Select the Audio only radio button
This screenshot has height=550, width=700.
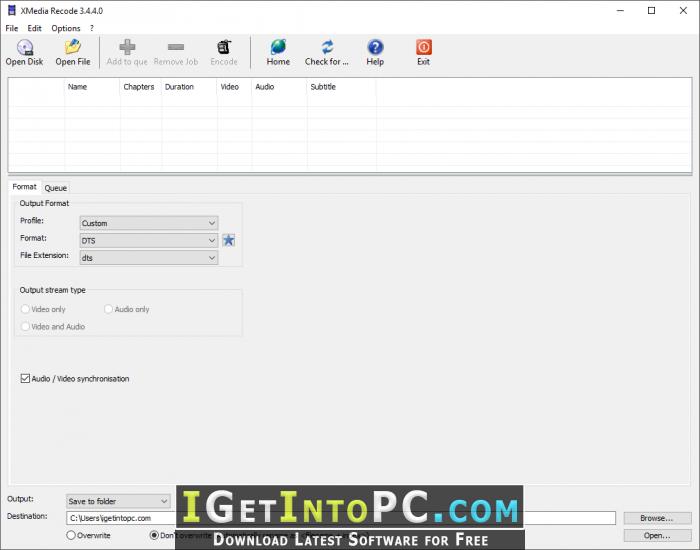click(x=108, y=309)
